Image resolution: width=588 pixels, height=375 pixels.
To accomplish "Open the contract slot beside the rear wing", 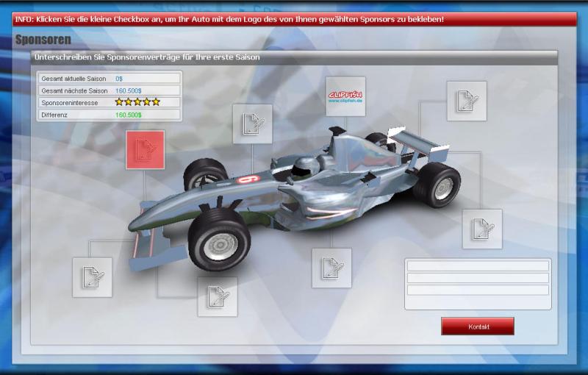I will point(466,101).
